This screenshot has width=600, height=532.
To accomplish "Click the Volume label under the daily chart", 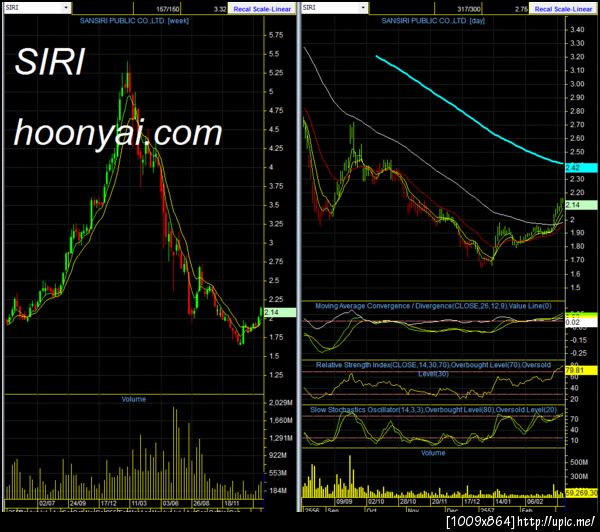I will 433,453.
